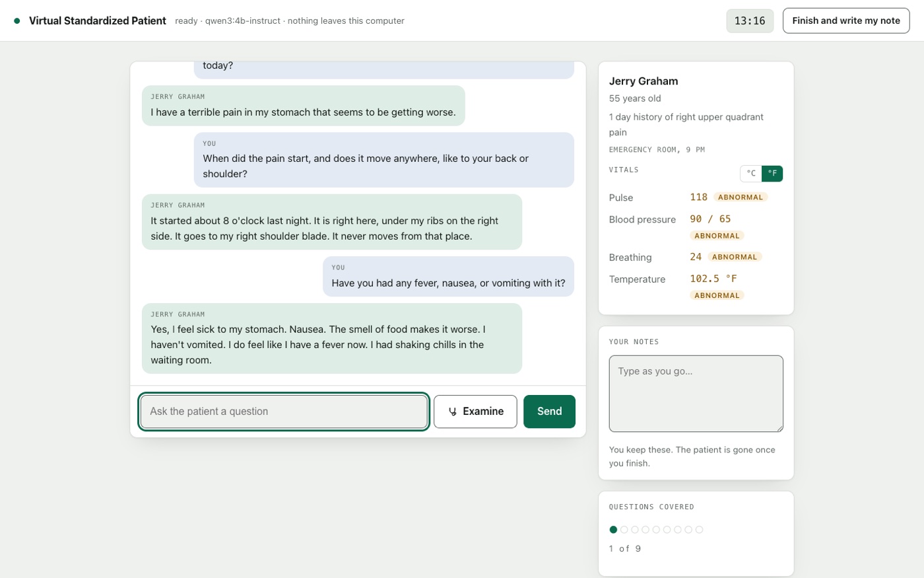
Task: Click the 'terrible pain in my stomach' message
Action: pos(304,106)
